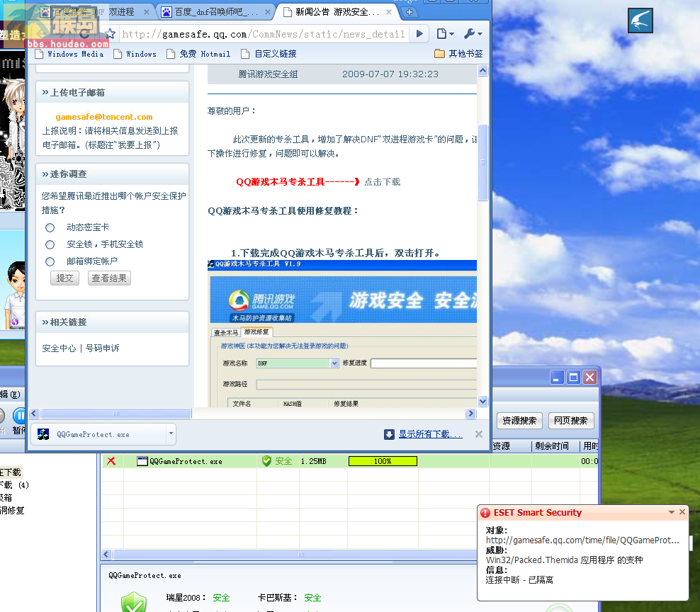Select the 邮箱绑定帐户 radio option
Image resolution: width=700 pixels, height=612 pixels.
coord(50,261)
